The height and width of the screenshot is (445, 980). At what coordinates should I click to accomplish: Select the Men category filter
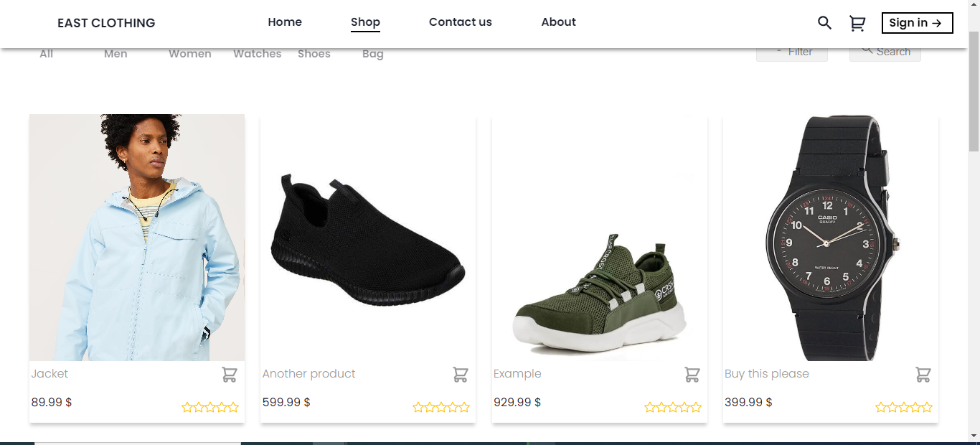click(116, 53)
